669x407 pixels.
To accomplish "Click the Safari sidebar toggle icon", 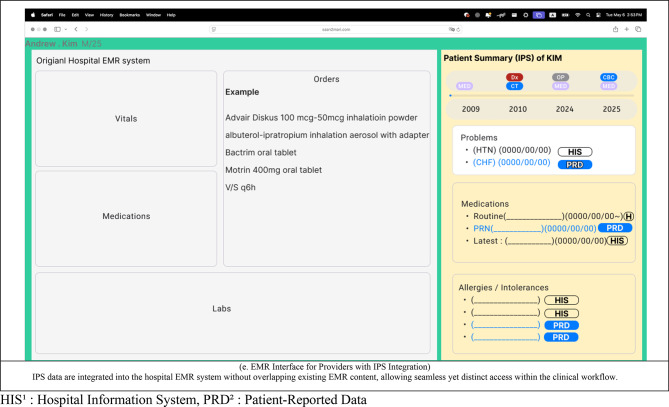I will (57, 29).
